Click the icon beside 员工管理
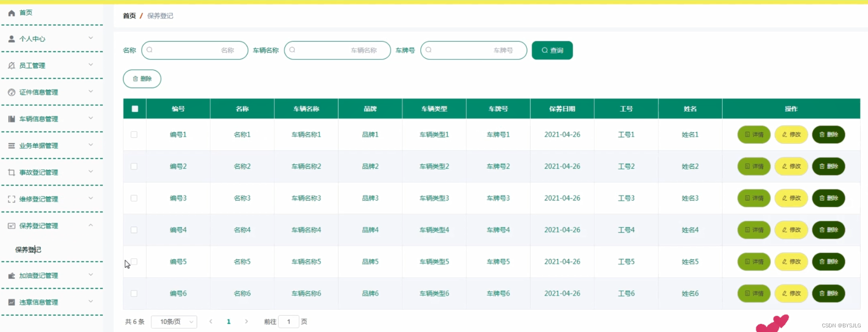Image resolution: width=868 pixels, height=332 pixels. point(12,66)
